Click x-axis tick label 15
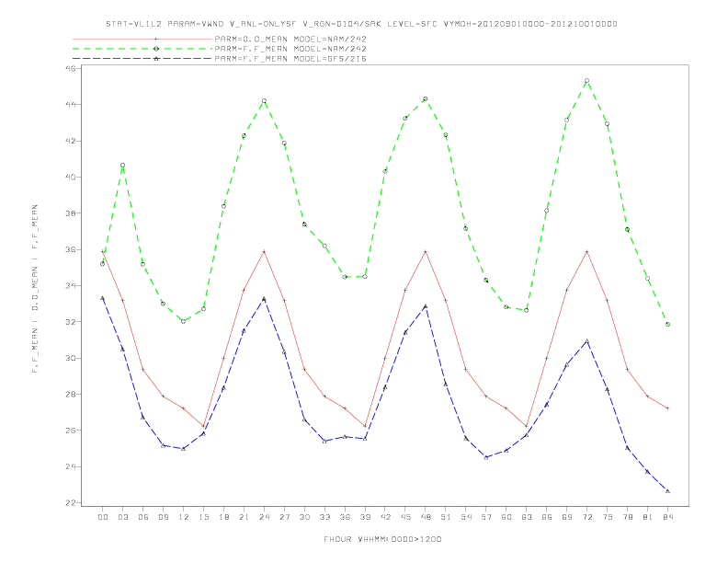This screenshot has width=728, height=563. point(203,517)
